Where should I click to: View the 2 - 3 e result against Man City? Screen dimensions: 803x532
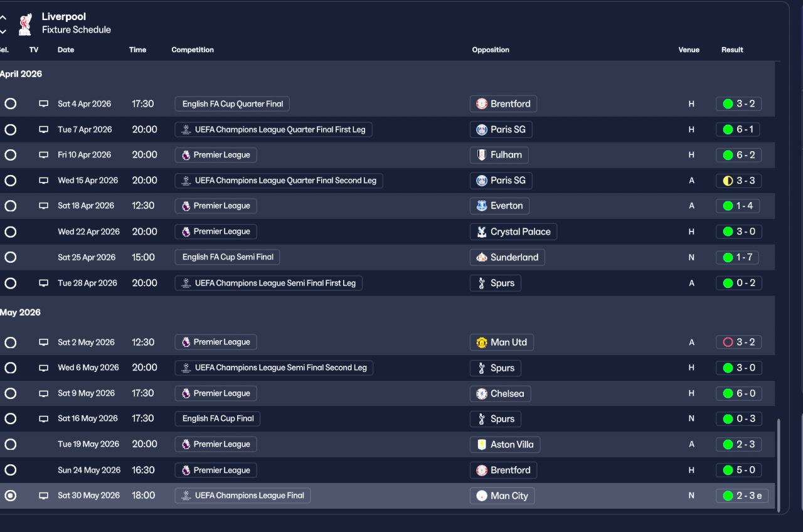tap(742, 496)
